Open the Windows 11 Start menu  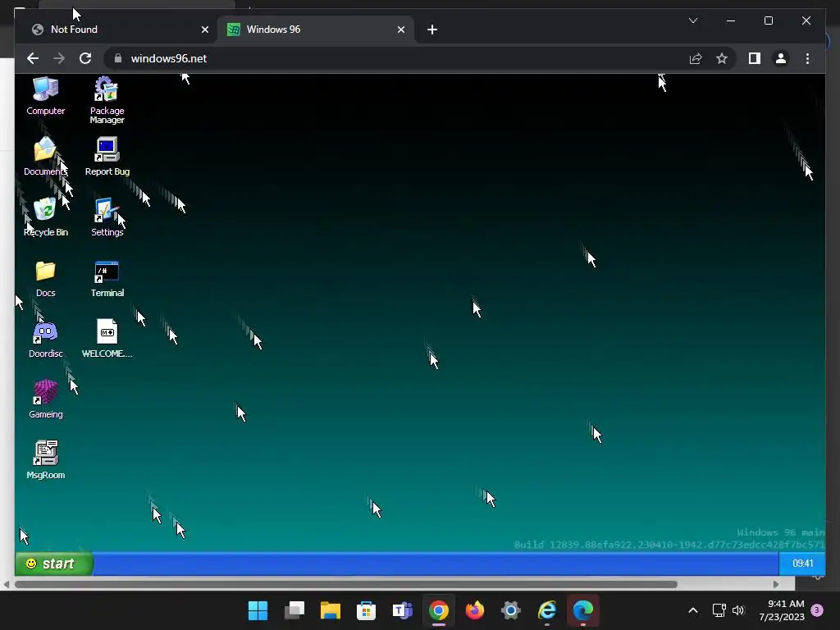click(258, 610)
